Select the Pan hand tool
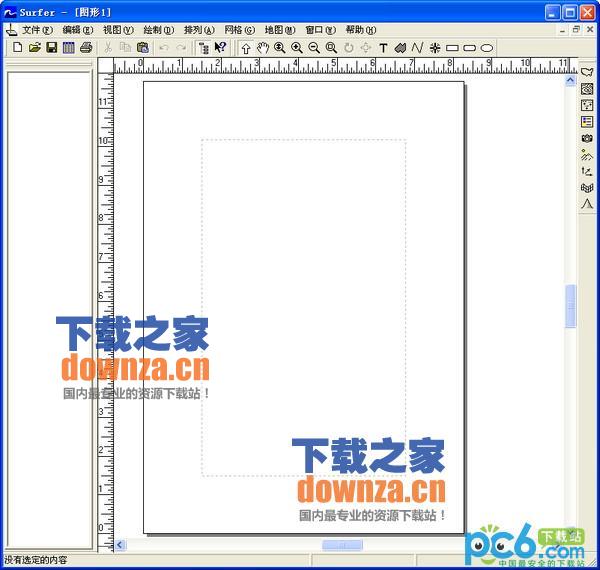The height and width of the screenshot is (570, 600). [x=262, y=48]
